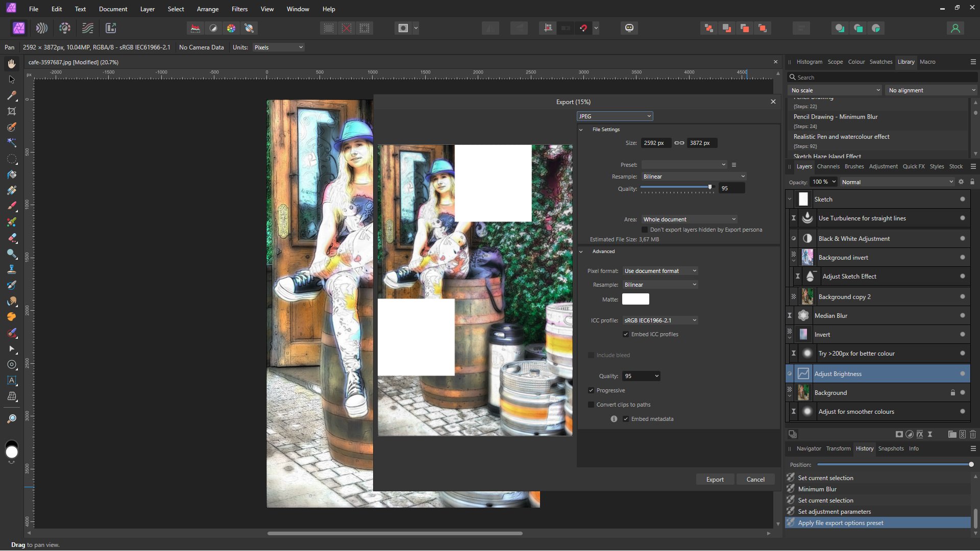The width and height of the screenshot is (980, 551).
Task: Switch to Export Persona
Action: (111, 28)
